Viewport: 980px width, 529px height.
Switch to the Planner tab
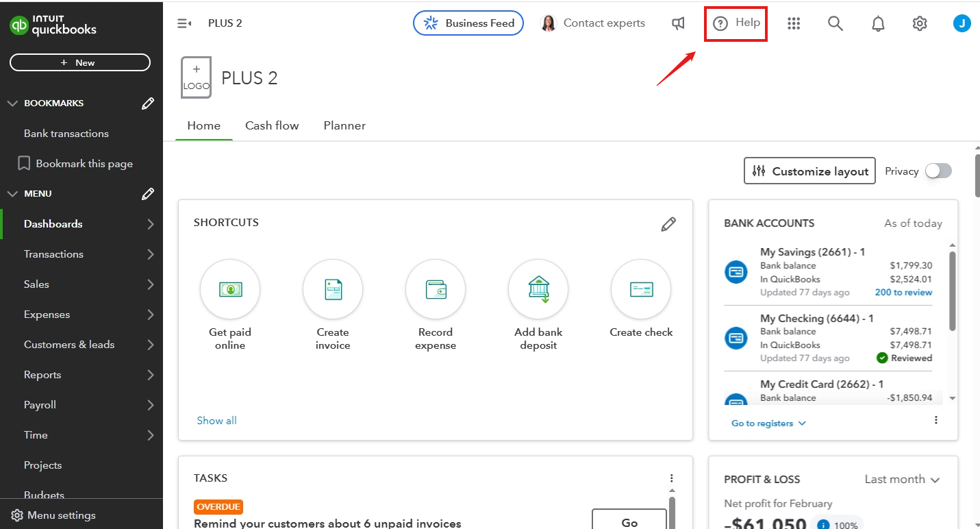344,126
